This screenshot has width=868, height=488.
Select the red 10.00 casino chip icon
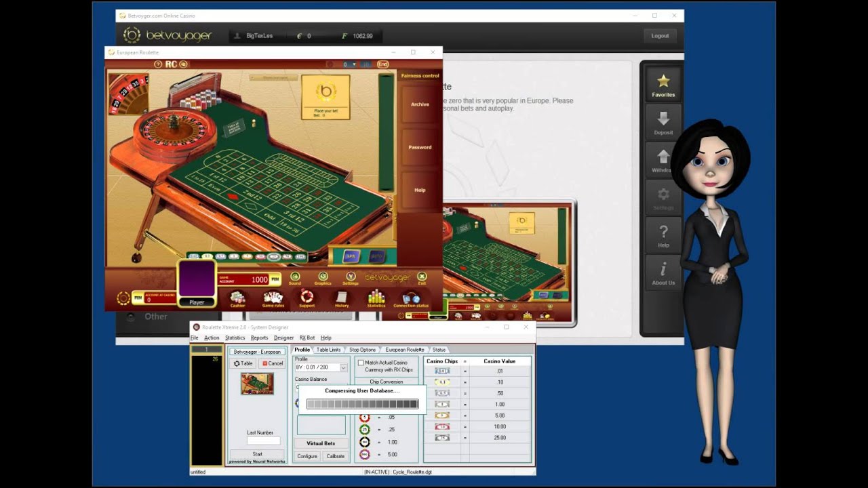pyautogui.click(x=442, y=426)
